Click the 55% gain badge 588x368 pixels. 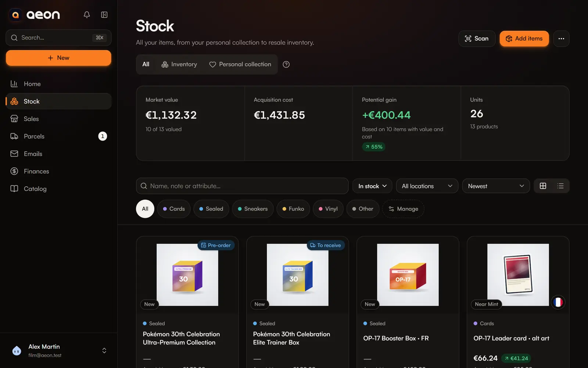pos(374,147)
